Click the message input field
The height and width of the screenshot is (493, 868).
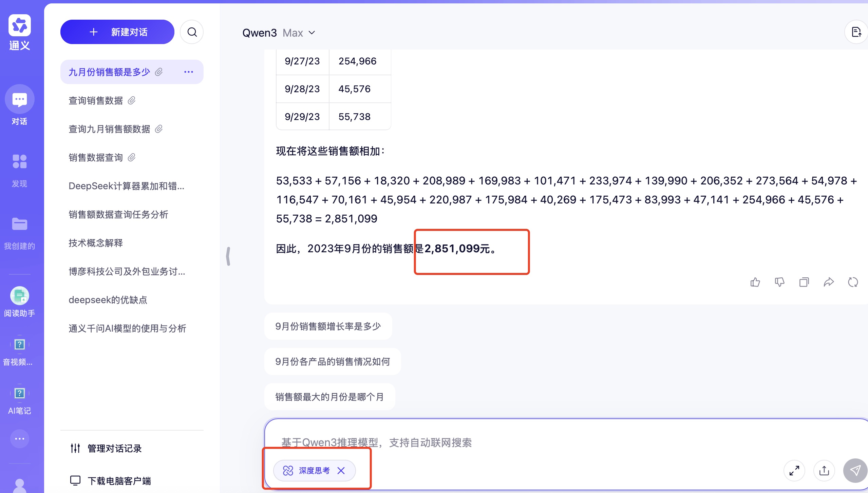click(509, 442)
